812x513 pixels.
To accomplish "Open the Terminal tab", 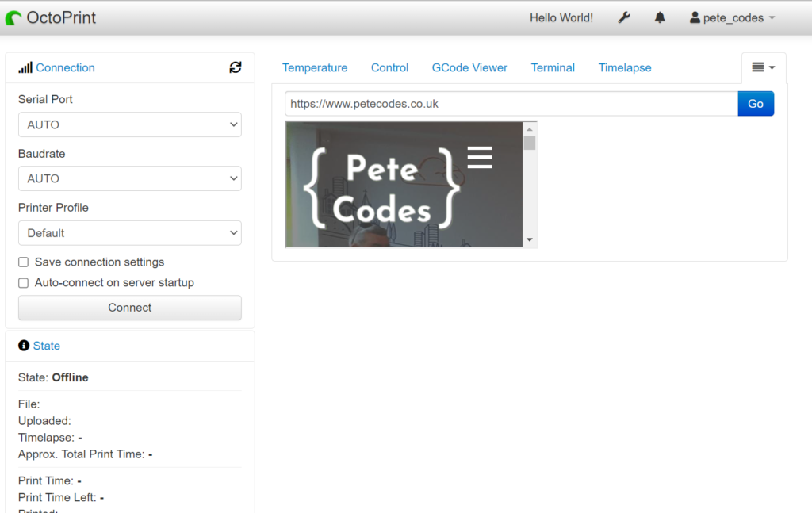I will point(553,68).
